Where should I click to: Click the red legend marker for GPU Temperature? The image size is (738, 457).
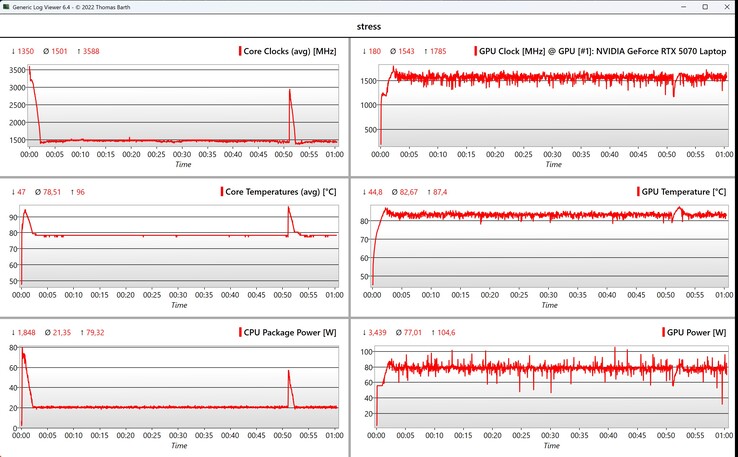[638, 191]
